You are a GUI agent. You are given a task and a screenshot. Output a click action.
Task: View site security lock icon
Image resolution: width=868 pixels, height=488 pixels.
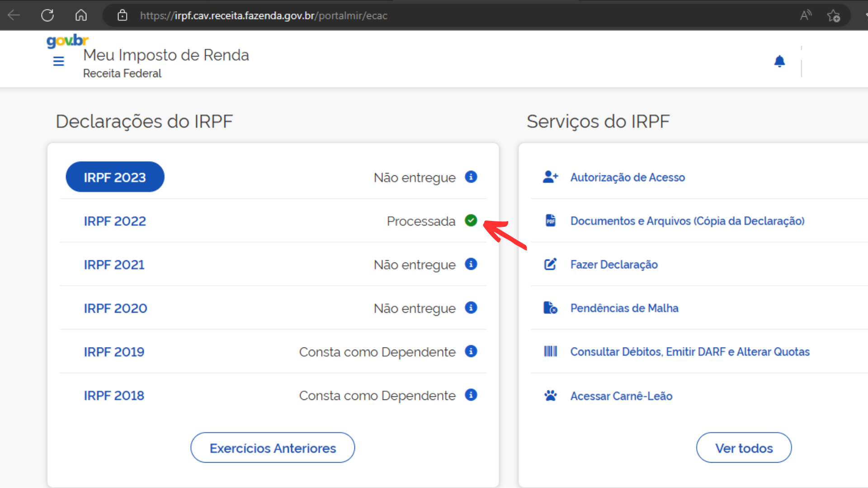122,15
